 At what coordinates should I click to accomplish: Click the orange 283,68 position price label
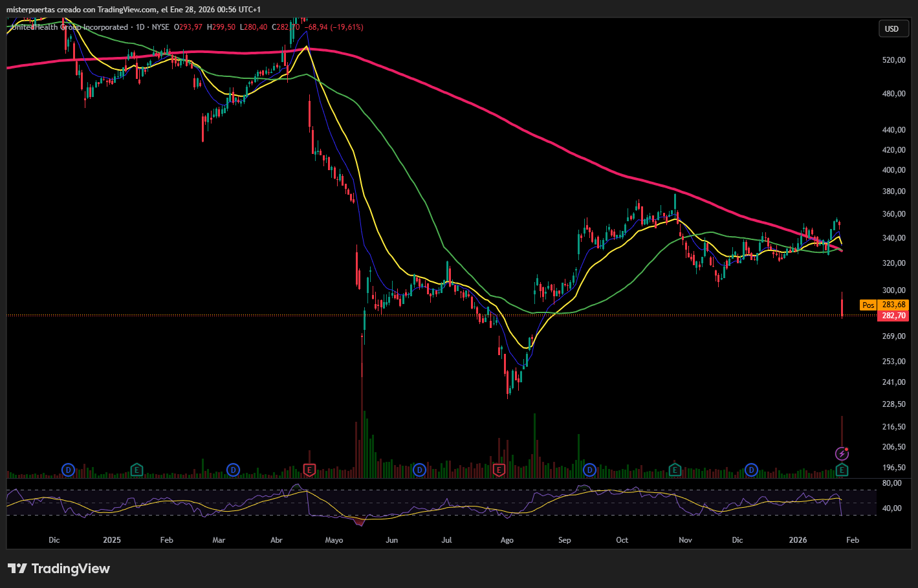click(893, 305)
